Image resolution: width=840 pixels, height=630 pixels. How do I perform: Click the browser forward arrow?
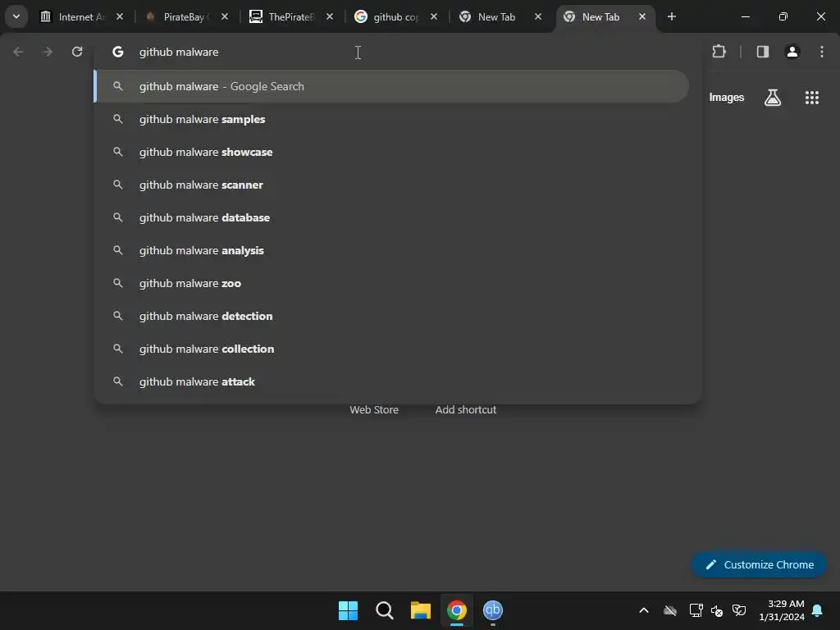point(48,52)
